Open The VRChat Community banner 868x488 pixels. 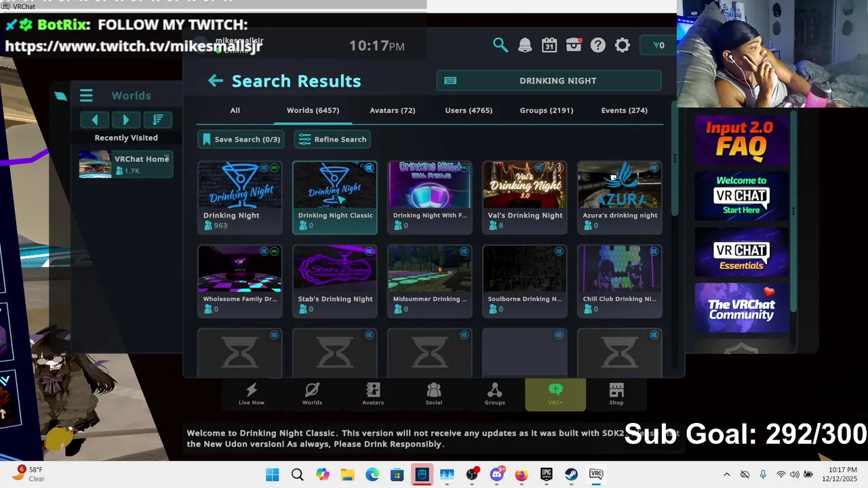741,308
